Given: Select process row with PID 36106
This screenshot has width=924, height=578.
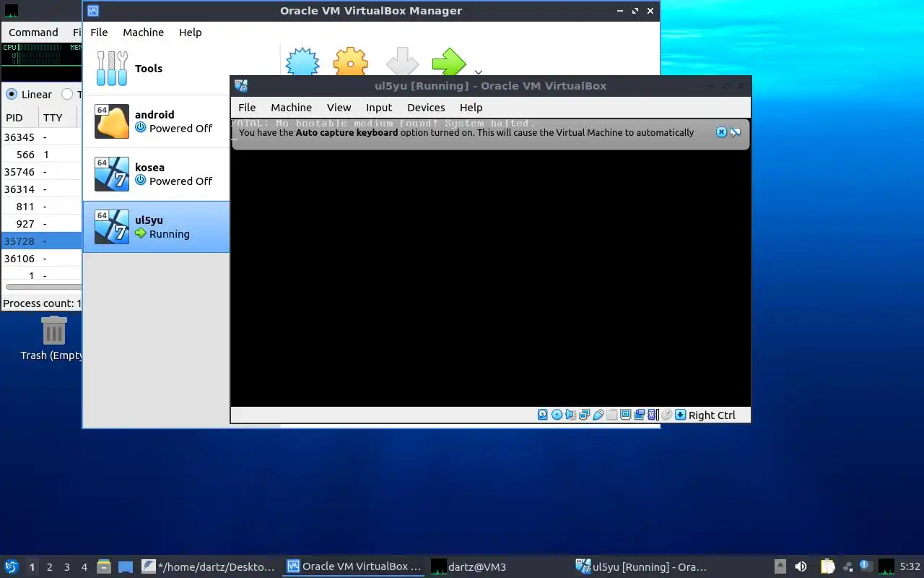Looking at the screenshot, I should click(42, 259).
